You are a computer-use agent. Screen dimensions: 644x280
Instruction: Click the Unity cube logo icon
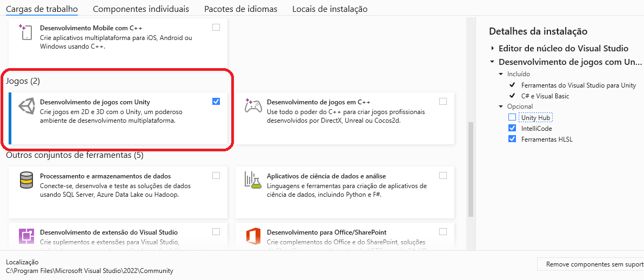27,106
